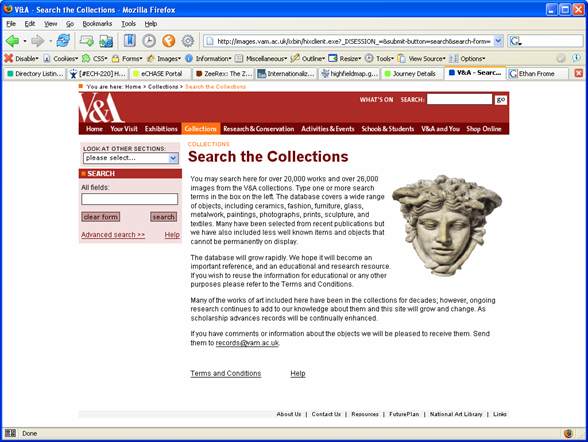Open the View menu
The image size is (588, 442).
50,24
